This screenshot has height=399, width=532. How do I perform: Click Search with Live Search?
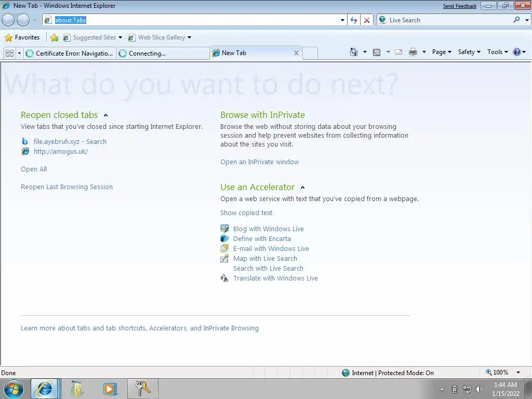tap(269, 268)
